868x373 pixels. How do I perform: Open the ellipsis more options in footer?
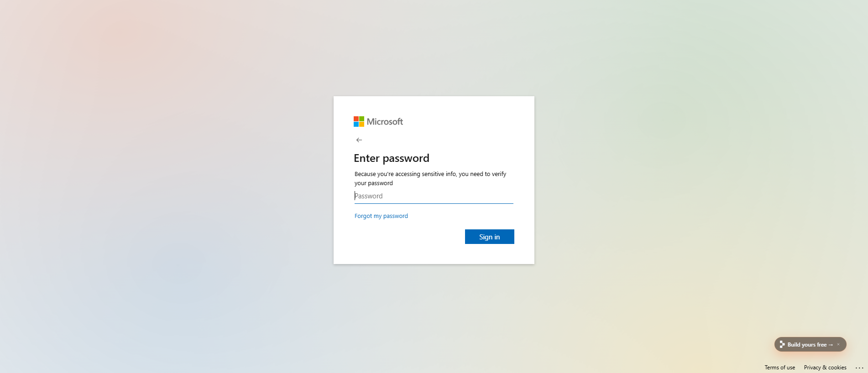(x=859, y=368)
